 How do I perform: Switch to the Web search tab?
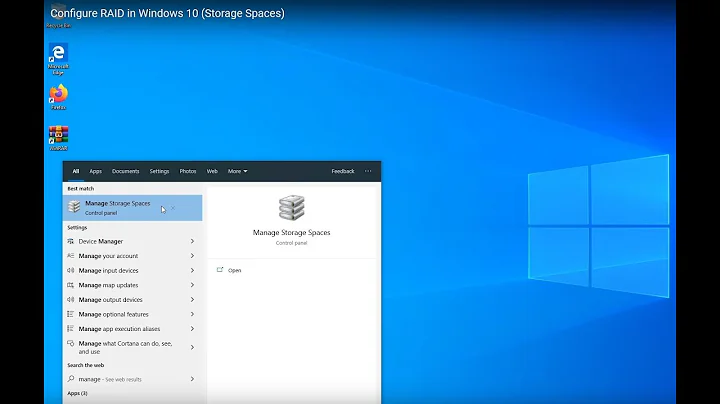coord(212,171)
